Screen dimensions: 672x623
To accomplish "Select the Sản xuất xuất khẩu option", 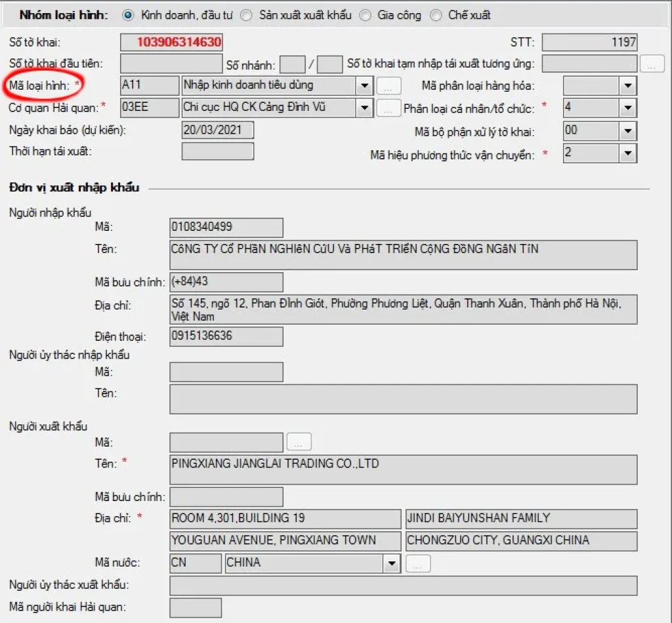I will pyautogui.click(x=246, y=15).
